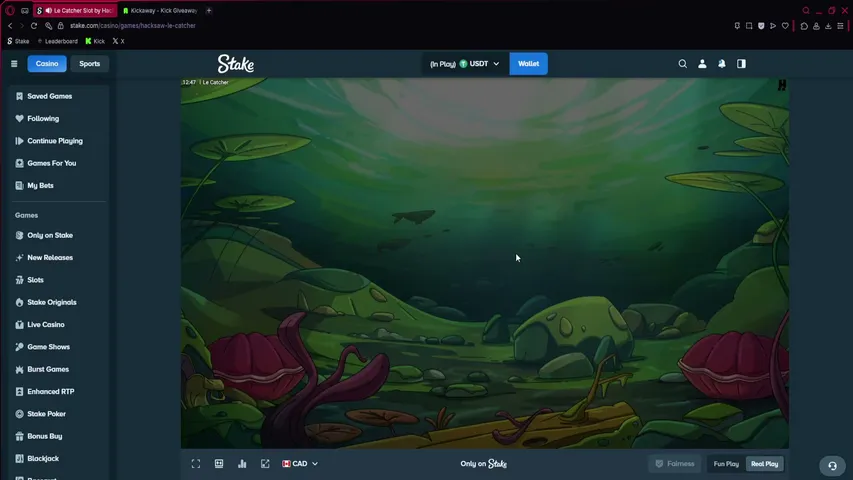Pop out the game window

pos(265,464)
